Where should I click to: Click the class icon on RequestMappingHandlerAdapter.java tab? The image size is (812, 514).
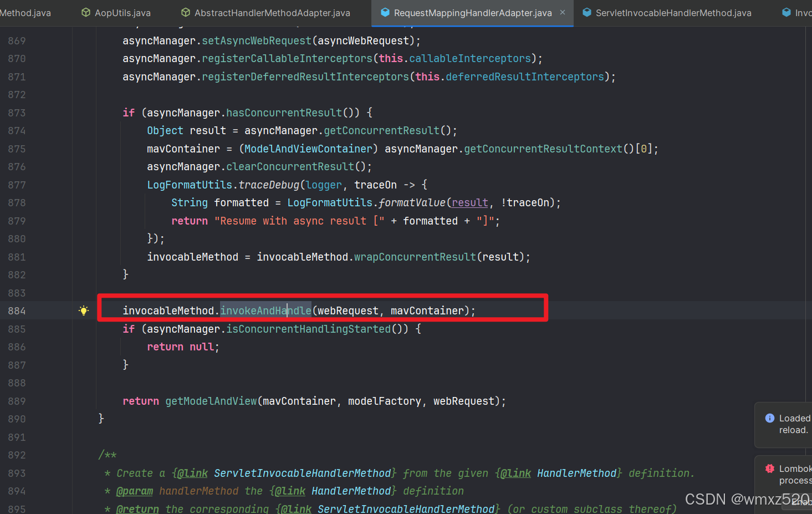click(385, 12)
